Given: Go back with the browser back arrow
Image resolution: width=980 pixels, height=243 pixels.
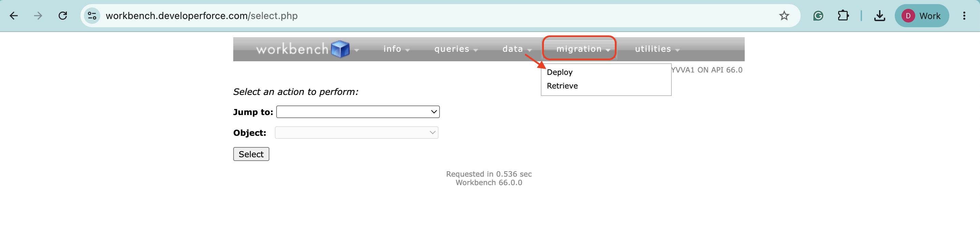Looking at the screenshot, I should pos(14,16).
